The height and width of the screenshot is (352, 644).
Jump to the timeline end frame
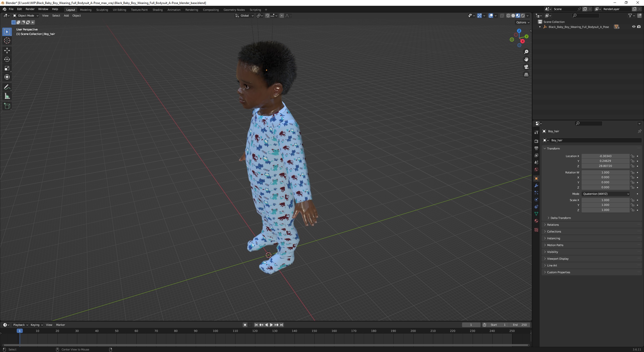[x=282, y=325]
